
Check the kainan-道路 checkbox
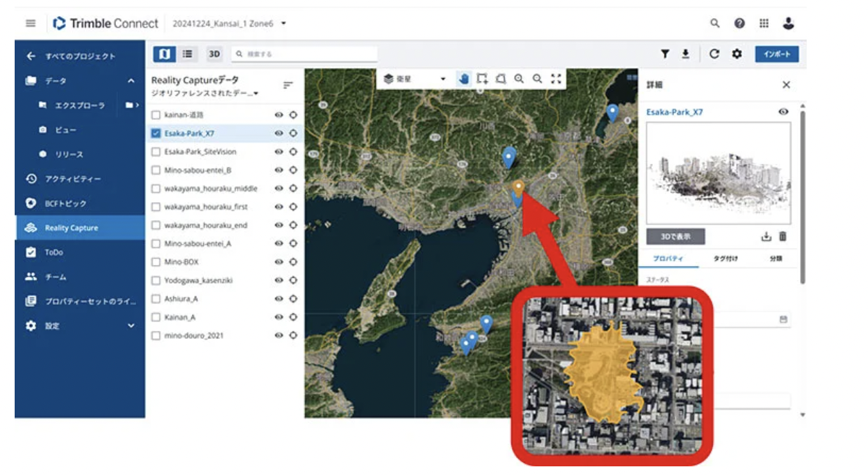click(156, 115)
